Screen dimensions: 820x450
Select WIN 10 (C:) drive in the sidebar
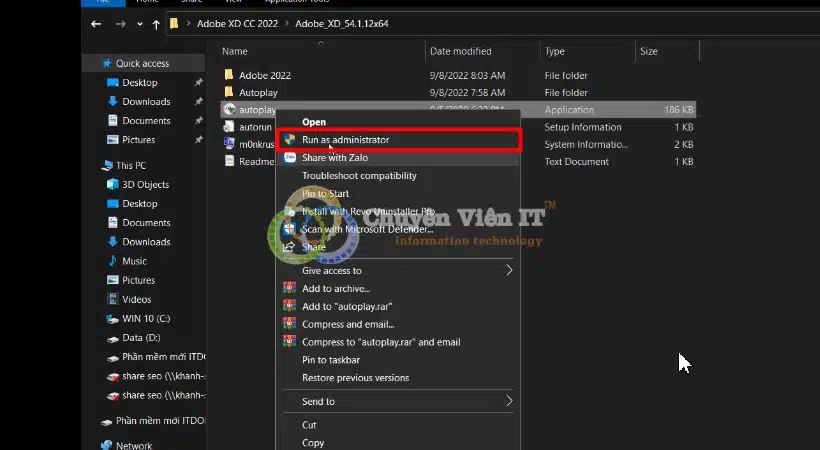(x=146, y=319)
